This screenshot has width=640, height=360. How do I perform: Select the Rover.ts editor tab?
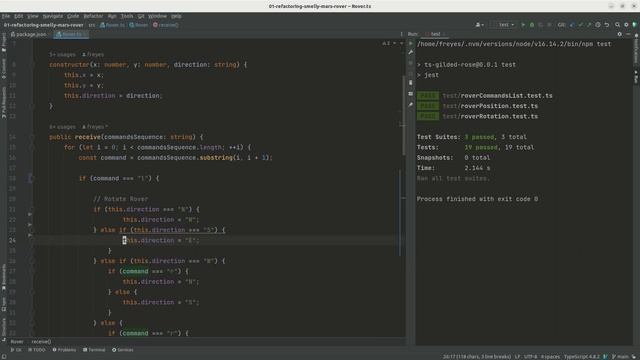[71, 34]
